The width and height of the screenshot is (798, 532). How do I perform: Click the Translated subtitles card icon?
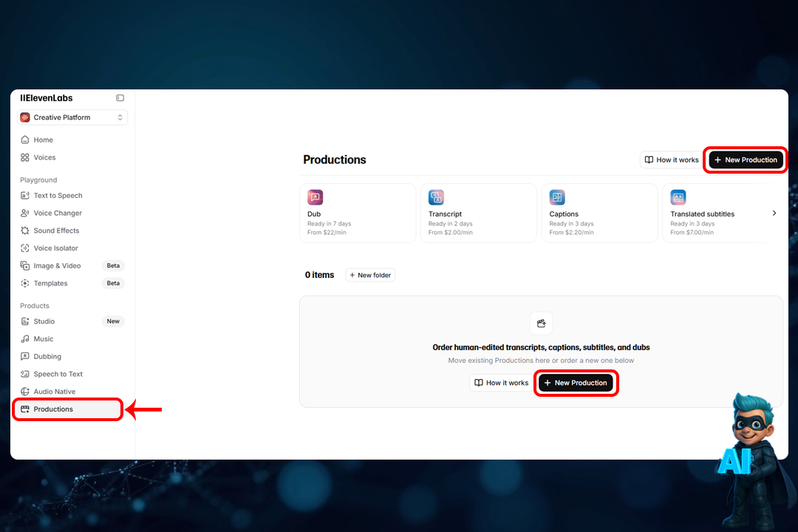[678, 197]
